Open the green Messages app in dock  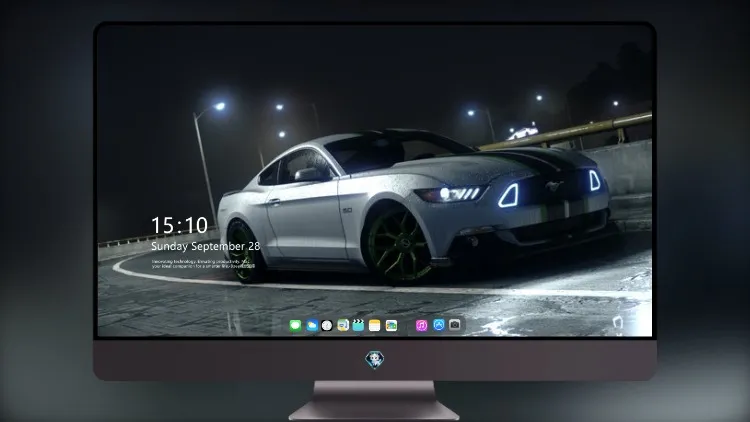pyautogui.click(x=296, y=326)
